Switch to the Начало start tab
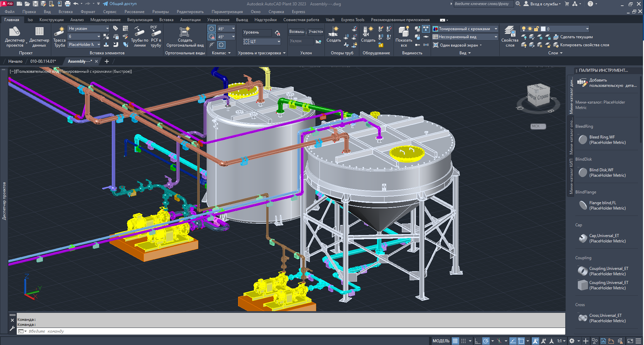644x345 pixels. [15, 61]
